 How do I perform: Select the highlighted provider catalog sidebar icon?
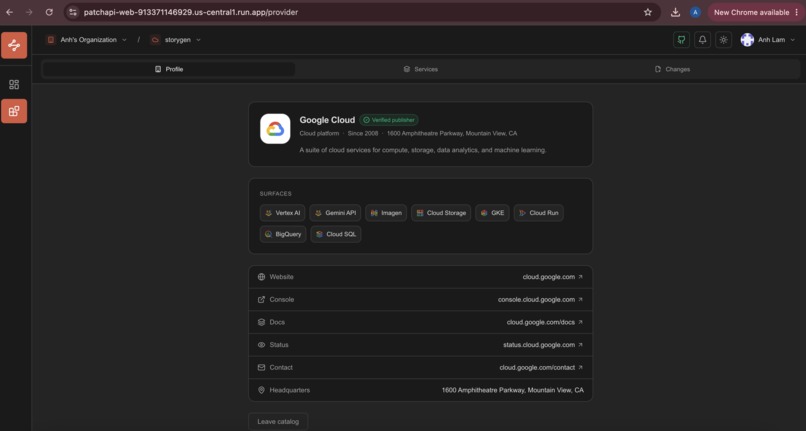[x=14, y=111]
